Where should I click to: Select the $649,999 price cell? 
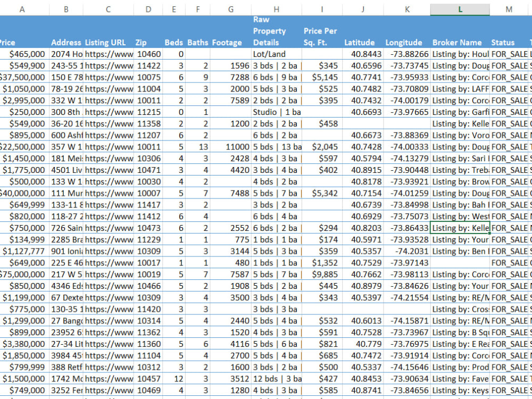pyautogui.click(x=24, y=205)
